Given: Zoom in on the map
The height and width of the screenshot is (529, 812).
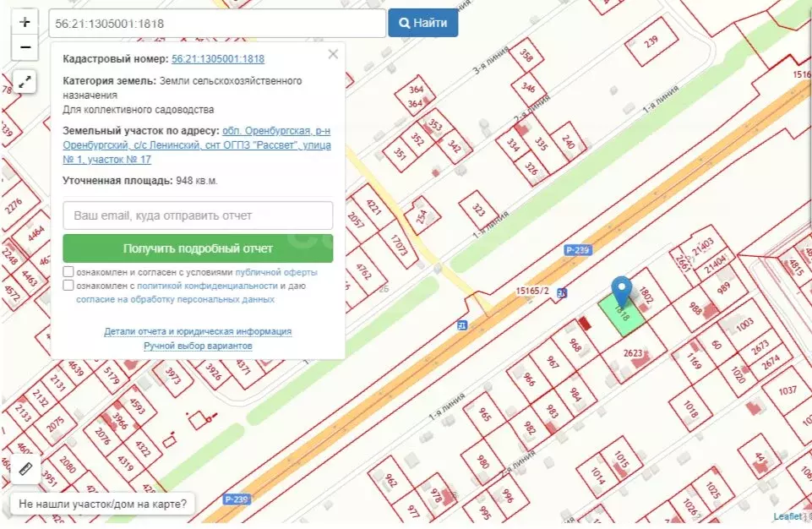Looking at the screenshot, I should coord(25,23).
